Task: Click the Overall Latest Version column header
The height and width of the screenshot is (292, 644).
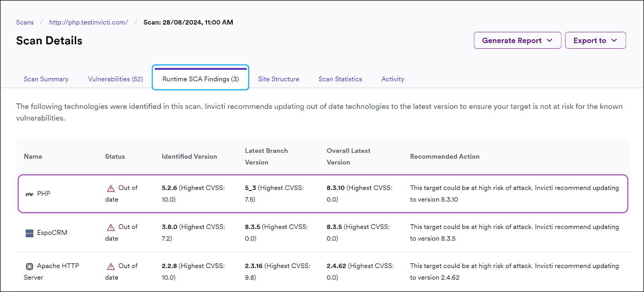Action: pos(349,156)
